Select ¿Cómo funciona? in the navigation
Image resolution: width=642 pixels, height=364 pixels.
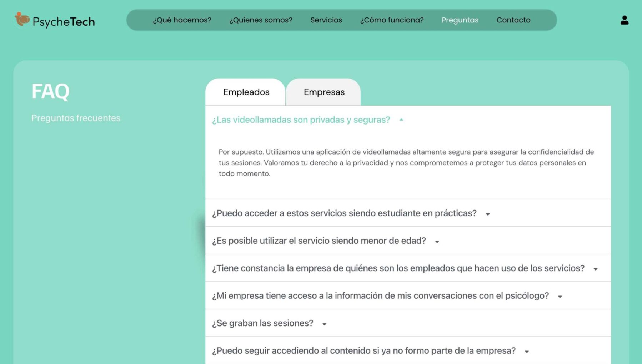point(392,20)
